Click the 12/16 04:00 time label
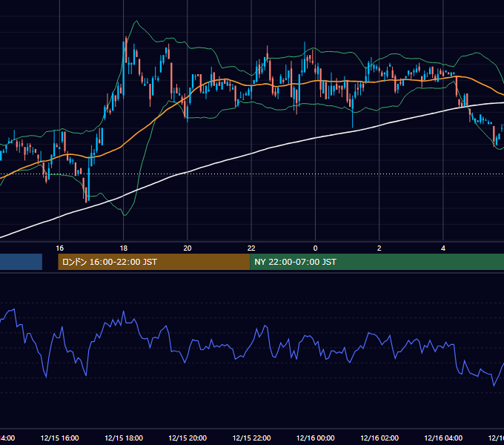This screenshot has width=504, height=445. [x=443, y=438]
